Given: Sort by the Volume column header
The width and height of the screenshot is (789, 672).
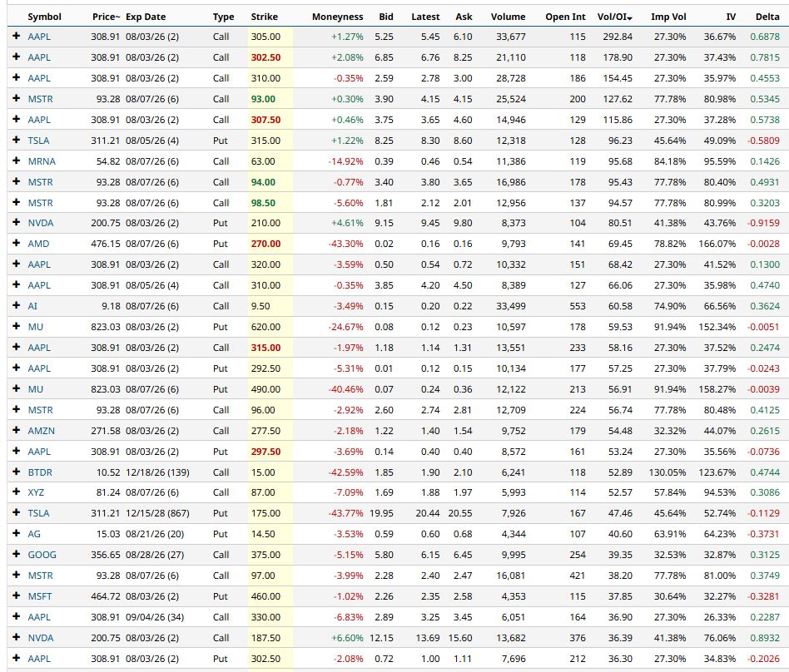Looking at the screenshot, I should coord(508,17).
